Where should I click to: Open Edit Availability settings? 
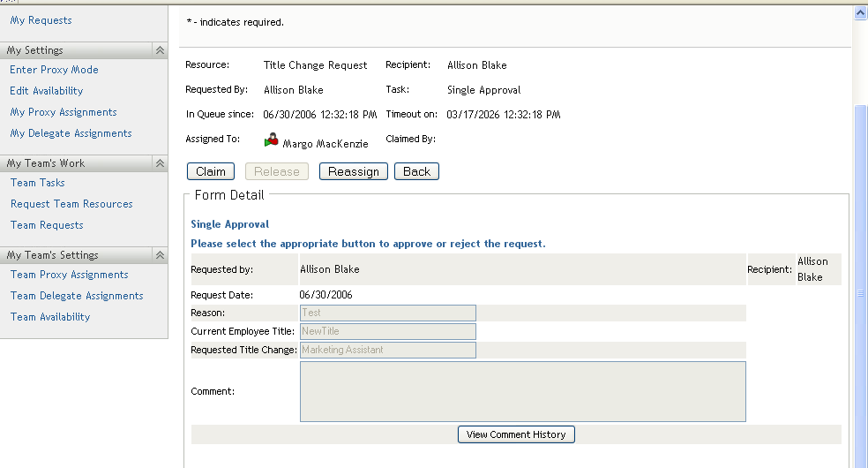point(46,91)
